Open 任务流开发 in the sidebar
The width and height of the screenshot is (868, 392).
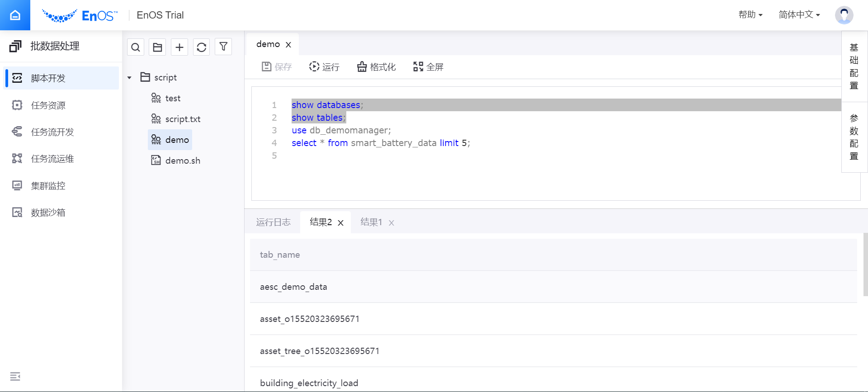[x=52, y=132]
